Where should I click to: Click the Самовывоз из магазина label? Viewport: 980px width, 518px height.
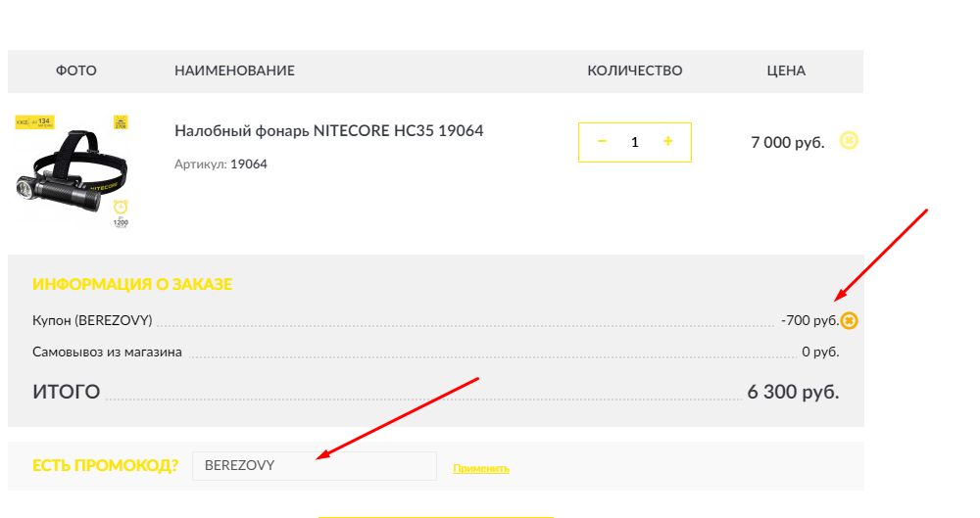107,352
